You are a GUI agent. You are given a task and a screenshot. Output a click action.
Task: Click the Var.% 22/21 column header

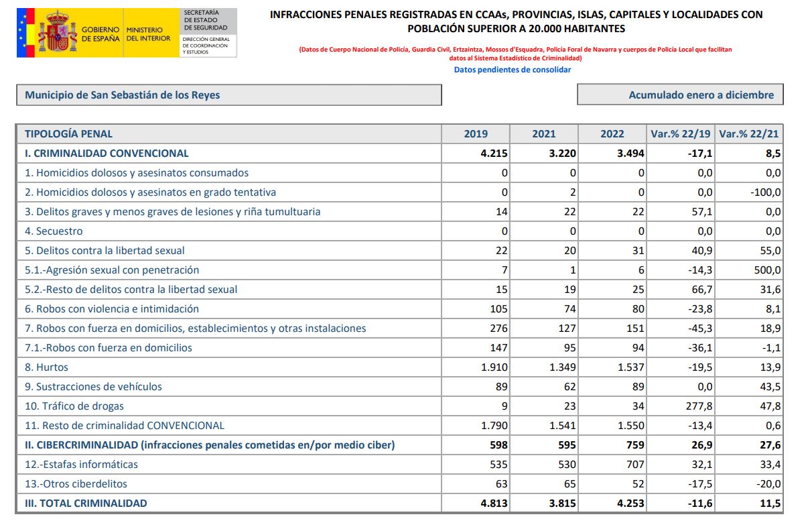point(749,134)
